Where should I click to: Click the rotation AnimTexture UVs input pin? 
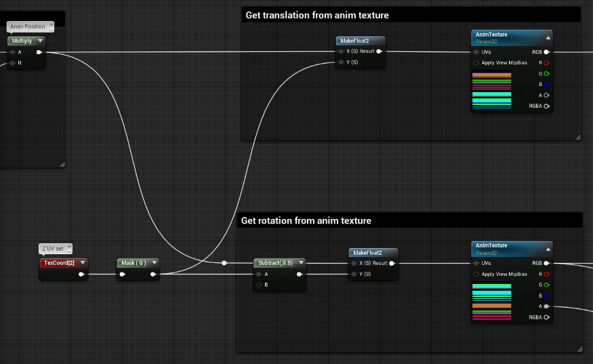point(476,264)
